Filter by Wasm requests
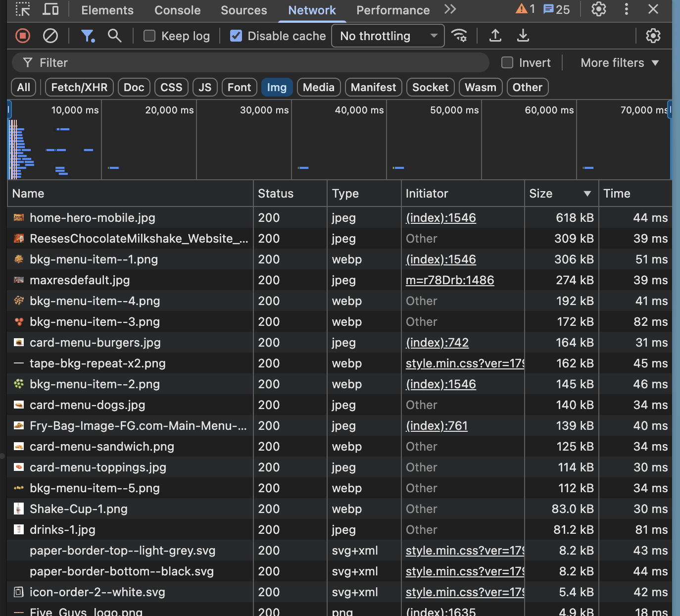This screenshot has height=616, width=680. click(481, 87)
